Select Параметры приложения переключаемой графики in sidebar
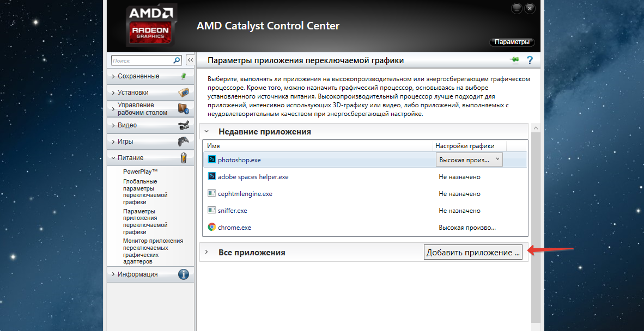 click(145, 222)
